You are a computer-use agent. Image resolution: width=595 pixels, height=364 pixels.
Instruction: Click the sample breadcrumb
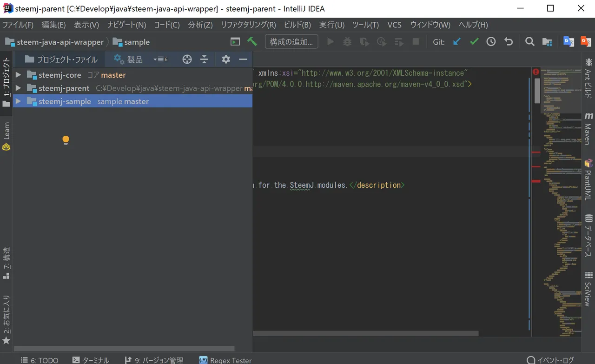(132, 42)
